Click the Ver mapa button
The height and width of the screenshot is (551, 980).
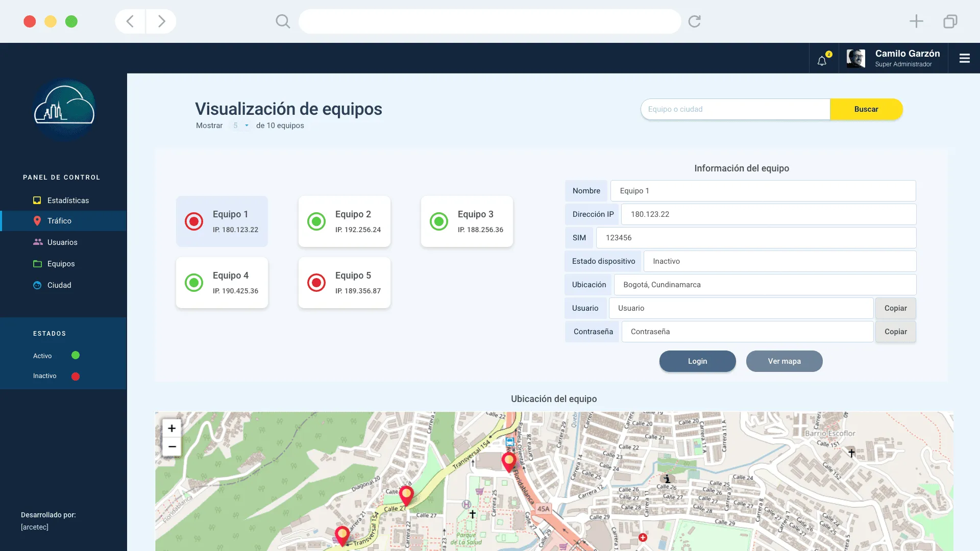(x=784, y=361)
